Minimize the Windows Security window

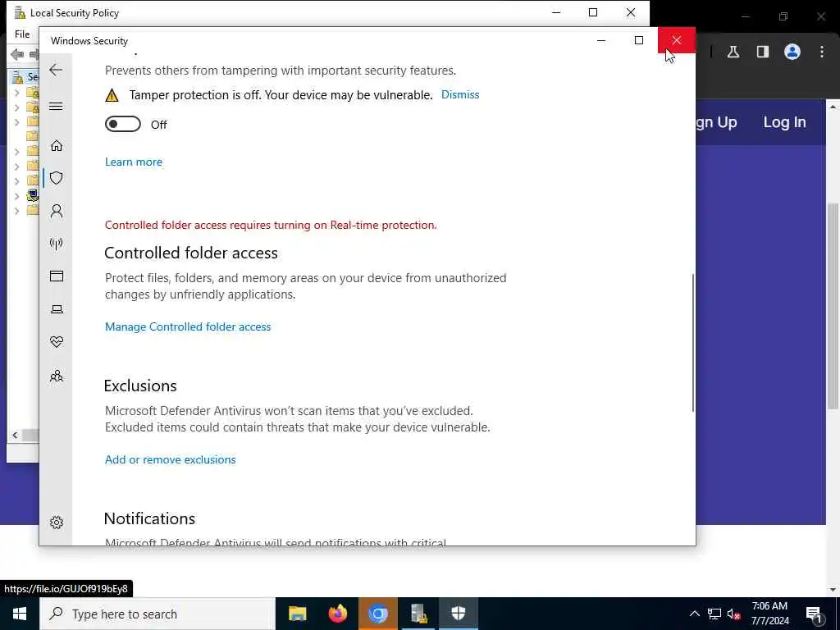(x=601, y=40)
